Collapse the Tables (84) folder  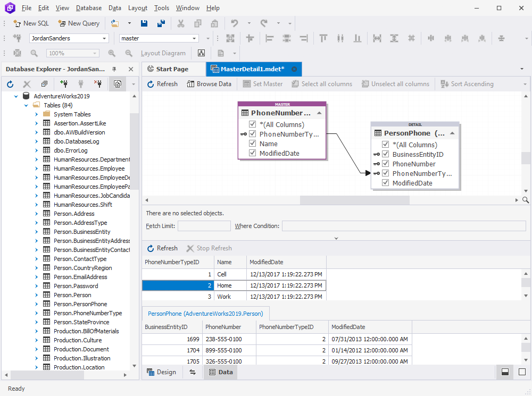click(26, 105)
